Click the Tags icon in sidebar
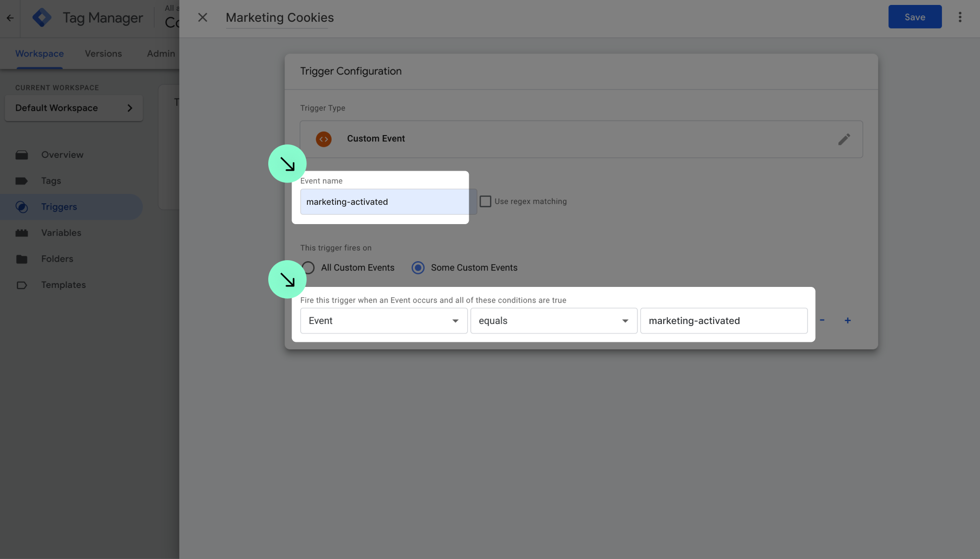Screen dimensions: 980x559 pos(22,181)
